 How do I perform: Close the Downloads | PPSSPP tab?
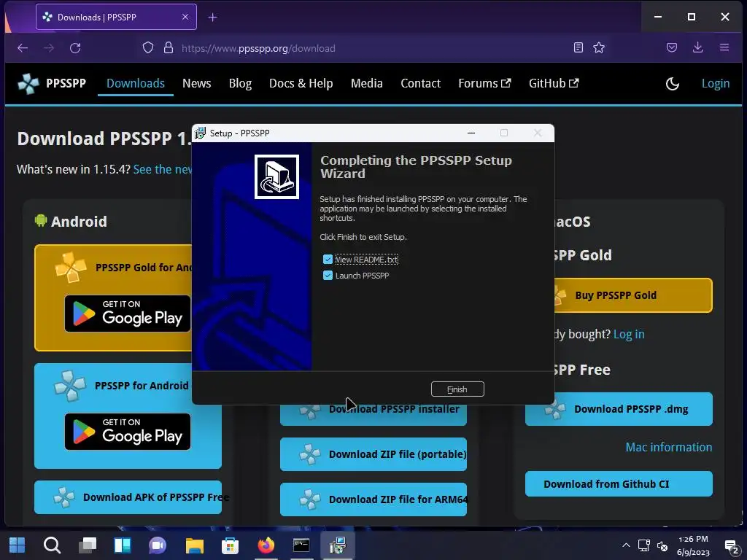coord(185,17)
